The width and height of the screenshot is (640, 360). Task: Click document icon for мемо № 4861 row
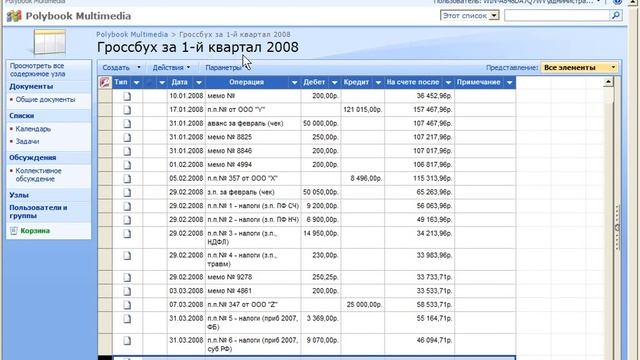coord(127,291)
